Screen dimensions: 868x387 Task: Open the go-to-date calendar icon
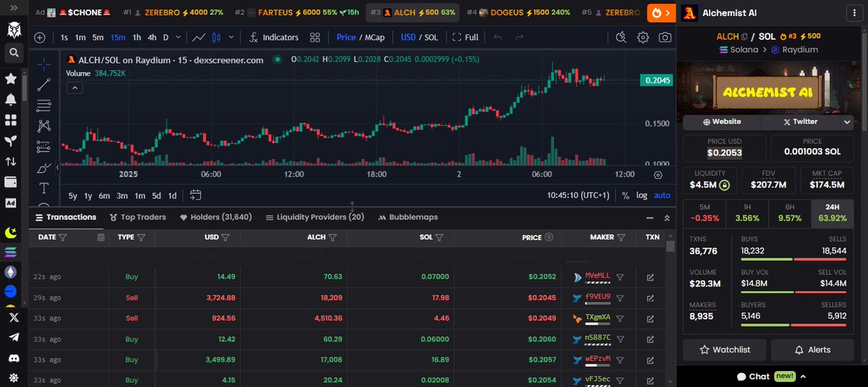pyautogui.click(x=195, y=195)
